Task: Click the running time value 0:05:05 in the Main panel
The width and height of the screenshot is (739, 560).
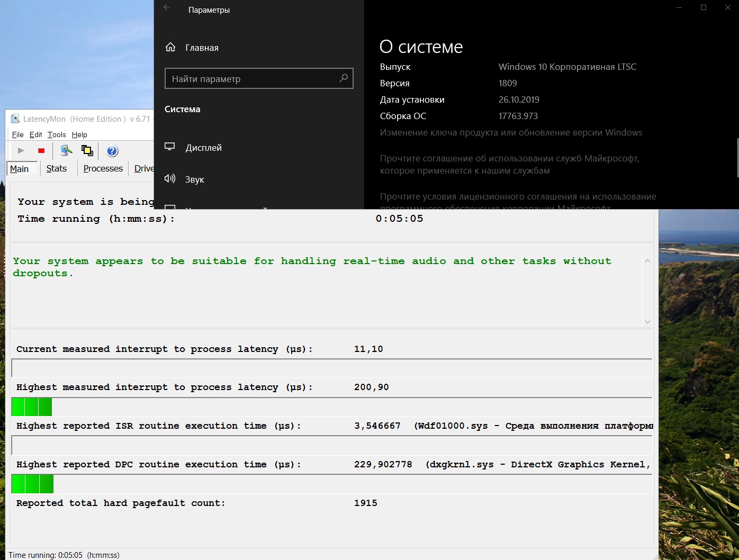Action: [x=400, y=219]
